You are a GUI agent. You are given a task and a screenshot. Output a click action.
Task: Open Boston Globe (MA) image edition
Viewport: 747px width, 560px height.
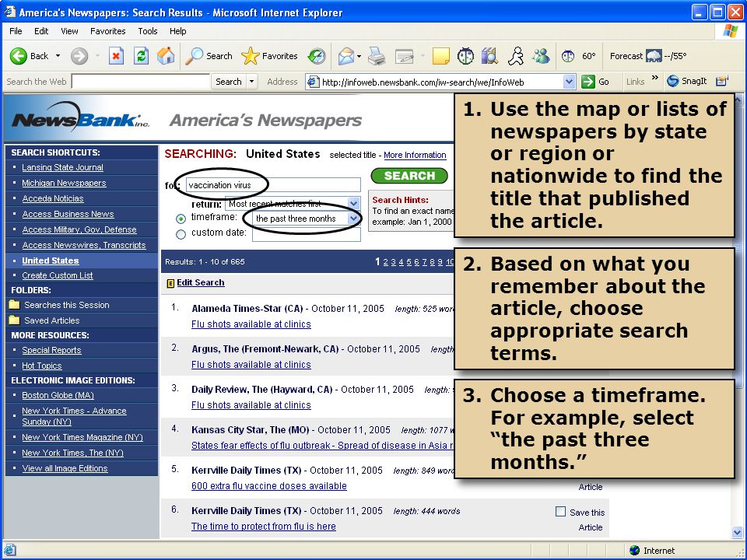58,395
